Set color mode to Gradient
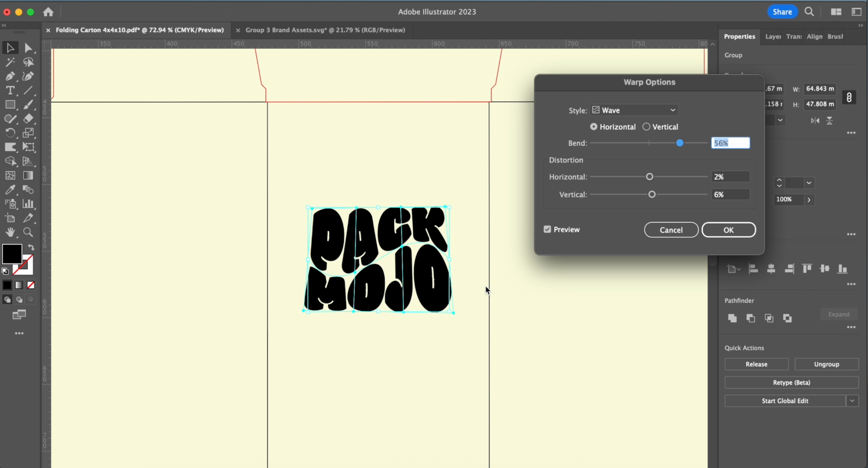Image resolution: width=868 pixels, height=468 pixels. [x=19, y=285]
